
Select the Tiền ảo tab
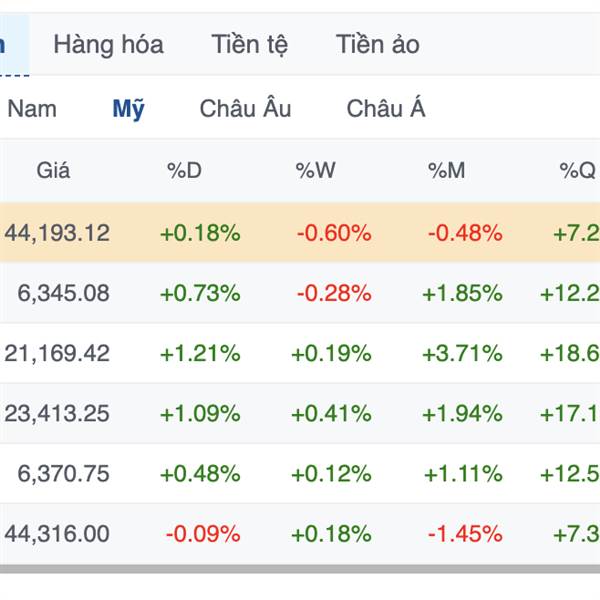tap(378, 44)
